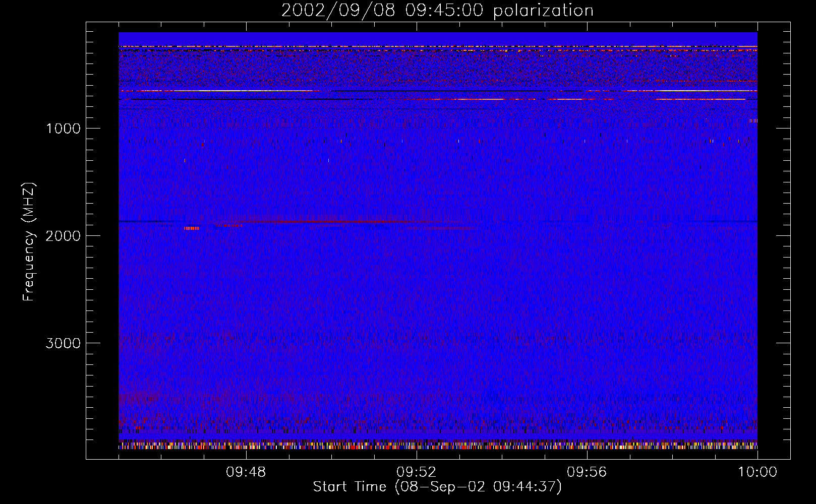Viewport: 816px width, 504px height.
Task: Select the 3000 frequency tick label
Action: pos(63,343)
